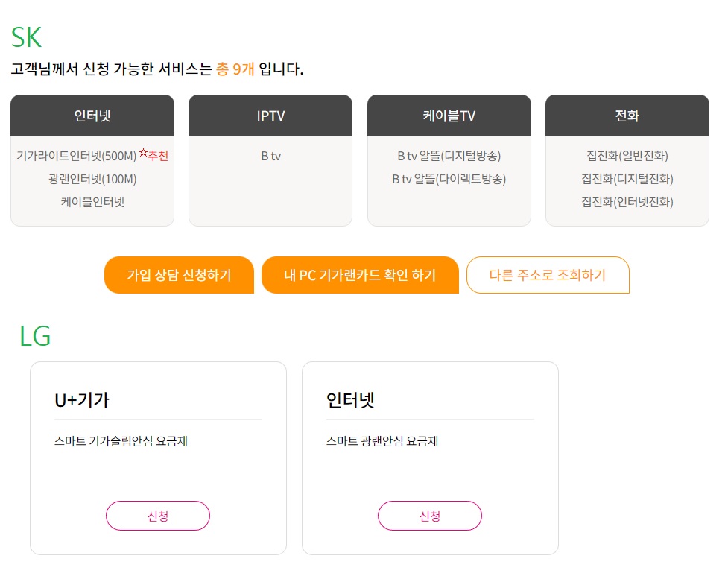Click 가입 상담 신청하기 button
This screenshot has width=725, height=588.
click(x=179, y=275)
